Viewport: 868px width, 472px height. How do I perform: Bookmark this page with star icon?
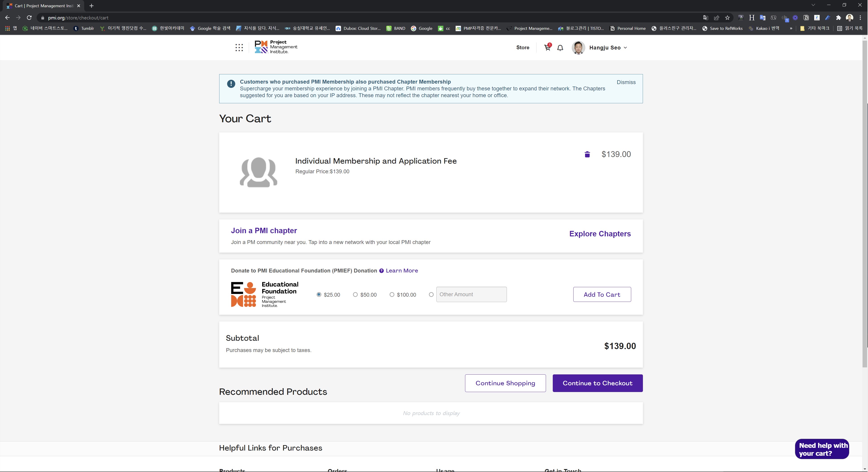[x=727, y=18]
